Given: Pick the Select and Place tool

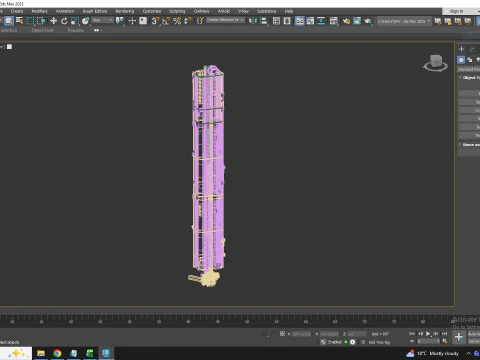Looking at the screenshot, I should [x=86, y=21].
